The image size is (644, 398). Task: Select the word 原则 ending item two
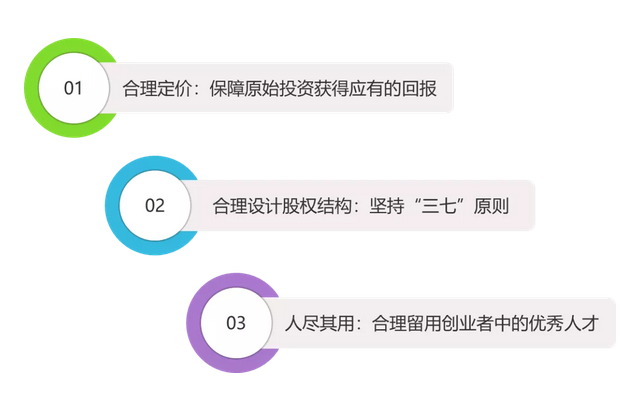[492, 206]
